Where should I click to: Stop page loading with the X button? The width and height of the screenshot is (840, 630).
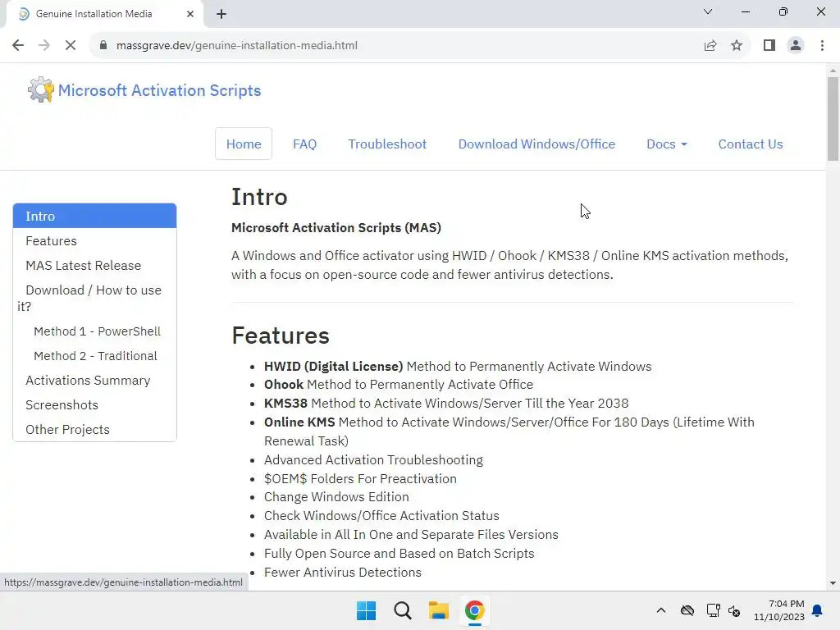point(71,46)
